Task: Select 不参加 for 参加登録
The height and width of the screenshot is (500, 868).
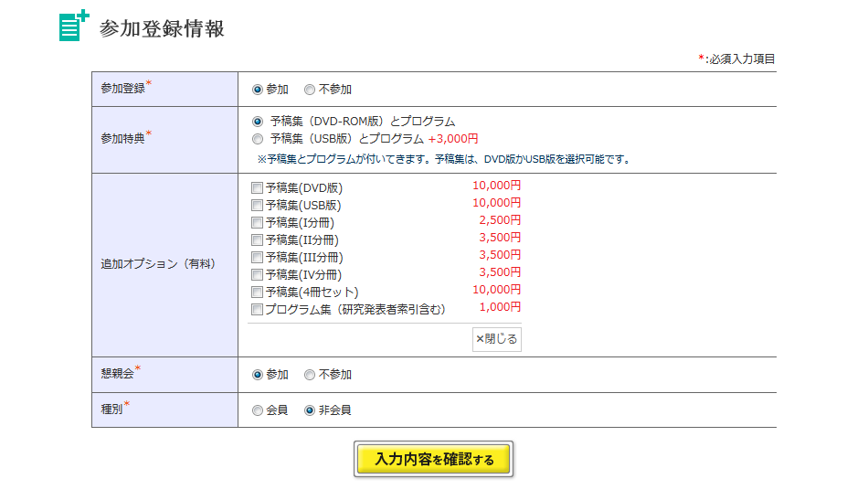Action: pos(310,90)
